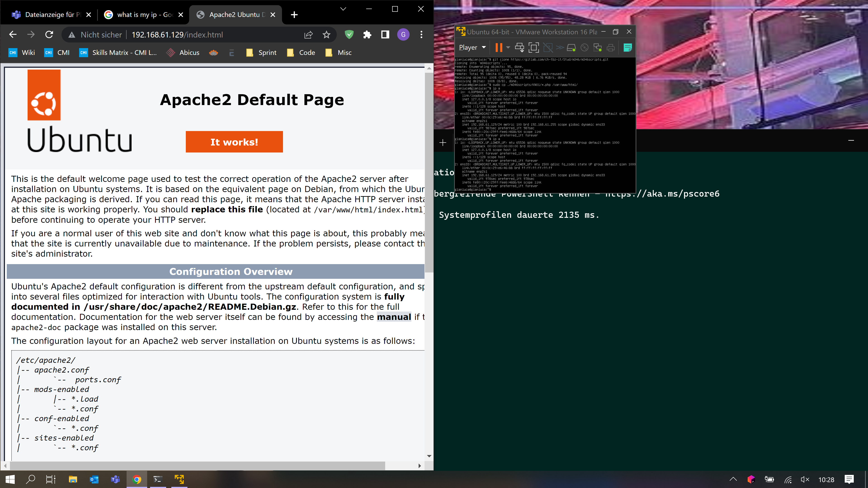868x488 pixels.
Task: Click the 'manual' link on Apache page
Action: pyautogui.click(x=394, y=317)
